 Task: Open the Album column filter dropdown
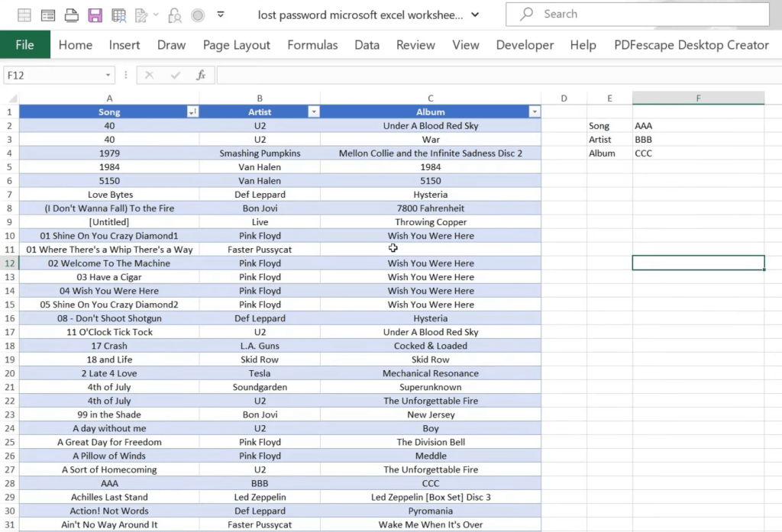tap(534, 111)
